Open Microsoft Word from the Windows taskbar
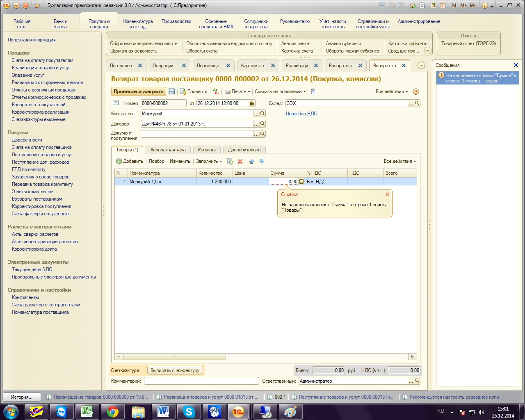 click(163, 411)
